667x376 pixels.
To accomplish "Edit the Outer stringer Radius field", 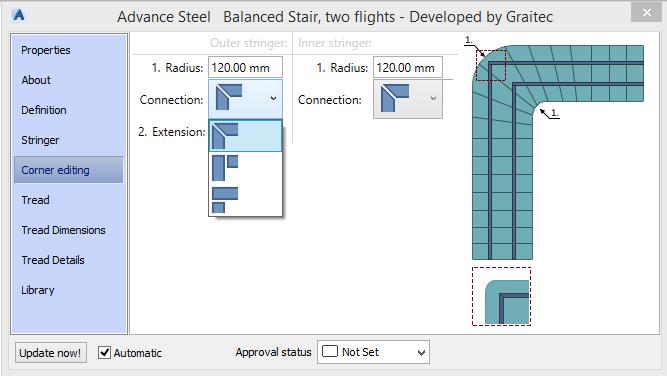I will (245, 68).
